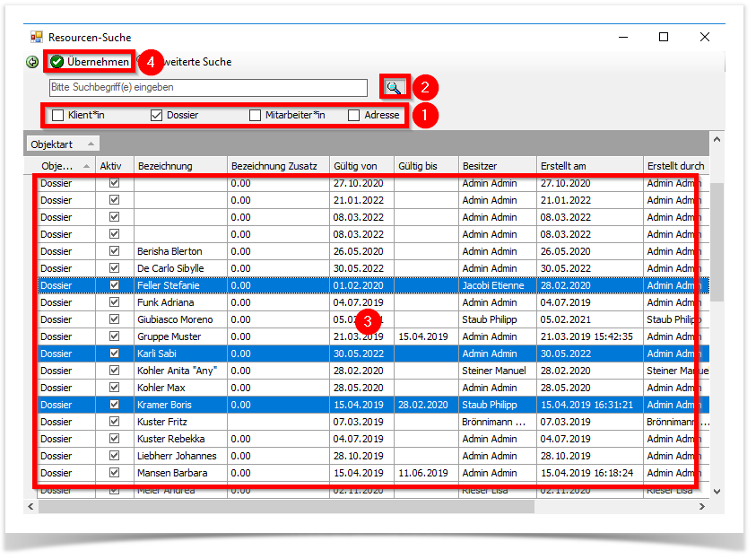Image resolution: width=756 pixels, height=559 pixels.
Task: Toggle Aktiv checkbox in Berisha Blerton row
Action: pos(114,251)
